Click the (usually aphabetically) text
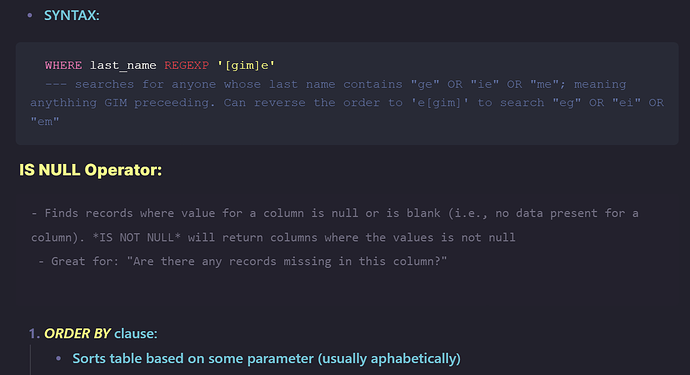Screen dimensions: 690x375 389,359
